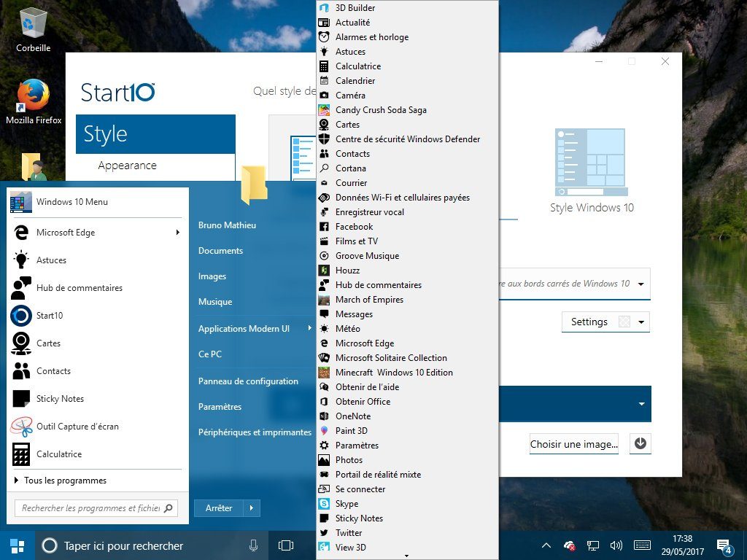
Task: Click the Windows Start button
Action: click(x=18, y=545)
